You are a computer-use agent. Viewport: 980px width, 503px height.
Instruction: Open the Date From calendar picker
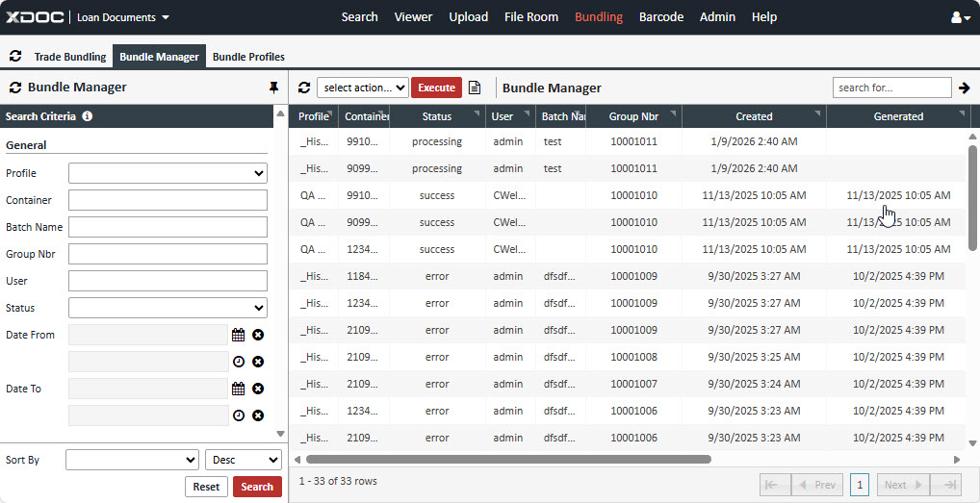click(239, 335)
